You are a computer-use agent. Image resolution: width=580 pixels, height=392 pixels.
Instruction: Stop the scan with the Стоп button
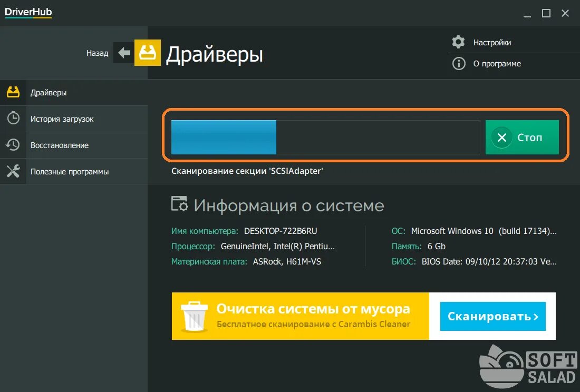pyautogui.click(x=522, y=137)
